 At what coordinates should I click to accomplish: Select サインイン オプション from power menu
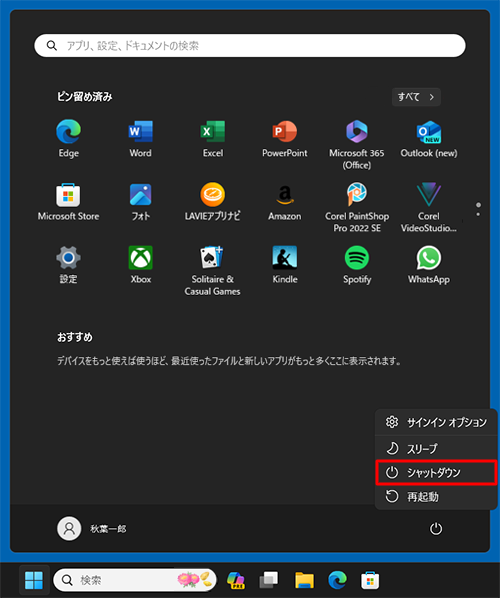[x=436, y=422]
